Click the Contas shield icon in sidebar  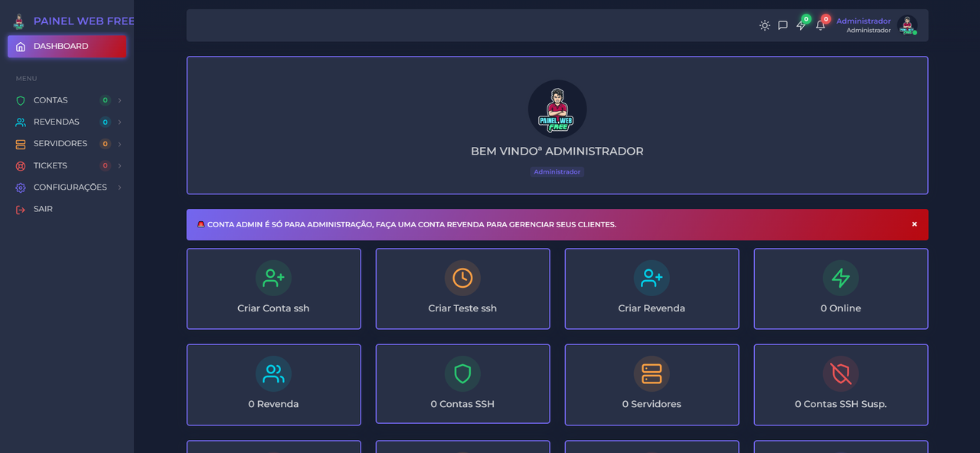(21, 100)
